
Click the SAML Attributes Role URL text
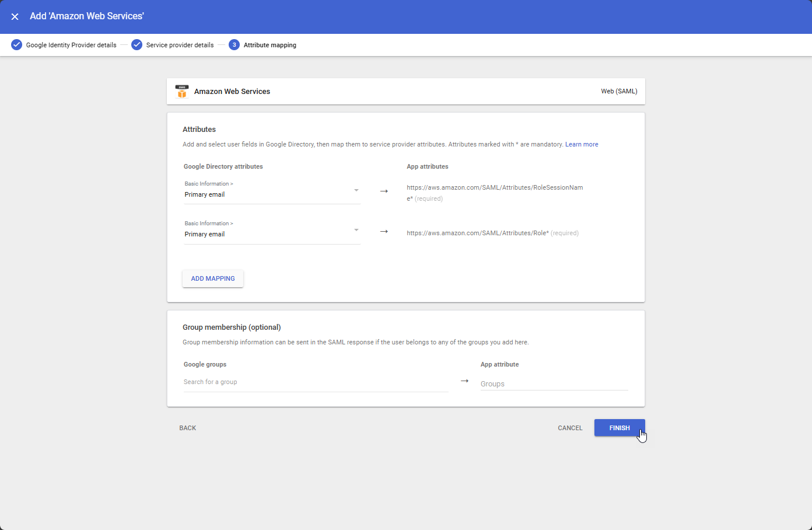[x=478, y=233]
